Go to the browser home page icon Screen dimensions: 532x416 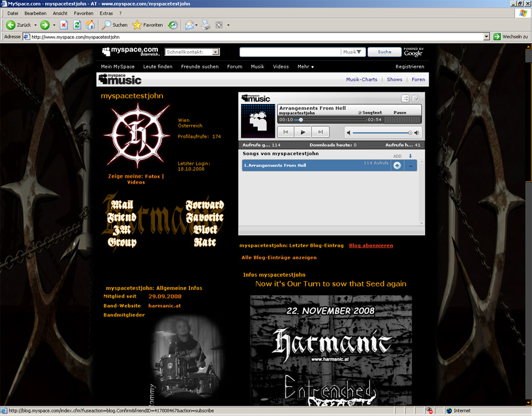(90, 25)
